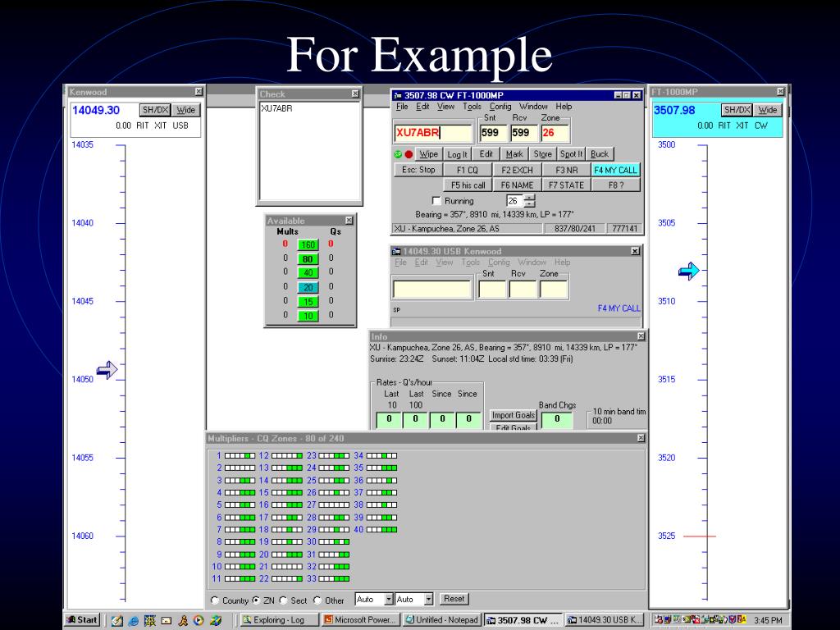Click the empty callsign field in Kenwood window
The width and height of the screenshot is (840, 630).
coord(431,290)
